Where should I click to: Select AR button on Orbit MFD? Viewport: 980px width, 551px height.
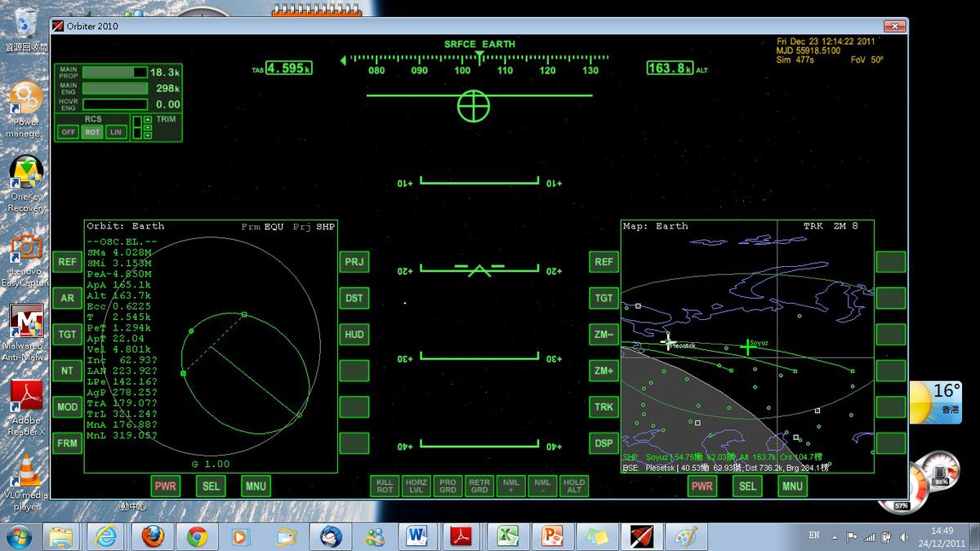coord(67,298)
